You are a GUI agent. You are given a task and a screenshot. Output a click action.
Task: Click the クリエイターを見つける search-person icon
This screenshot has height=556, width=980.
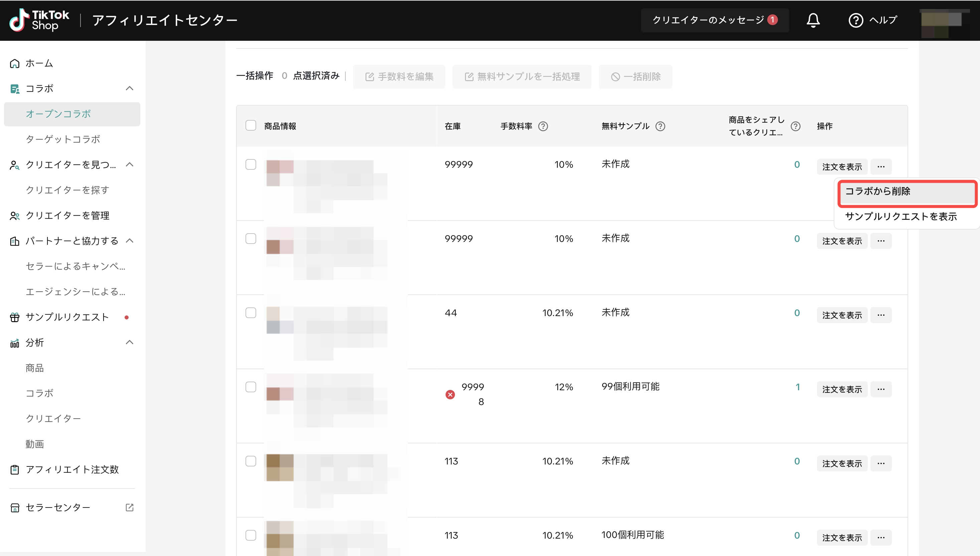click(x=14, y=165)
